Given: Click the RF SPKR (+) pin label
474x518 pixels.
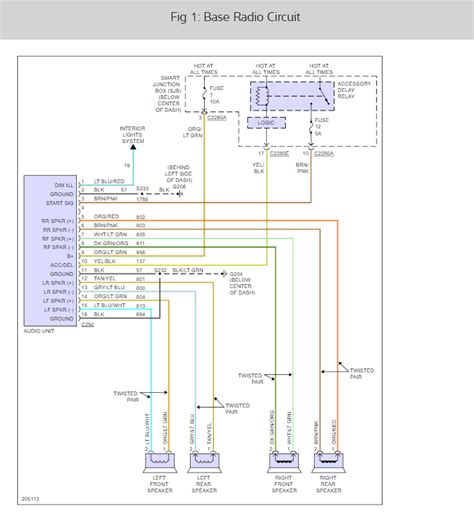Looking at the screenshot, I should [x=58, y=239].
